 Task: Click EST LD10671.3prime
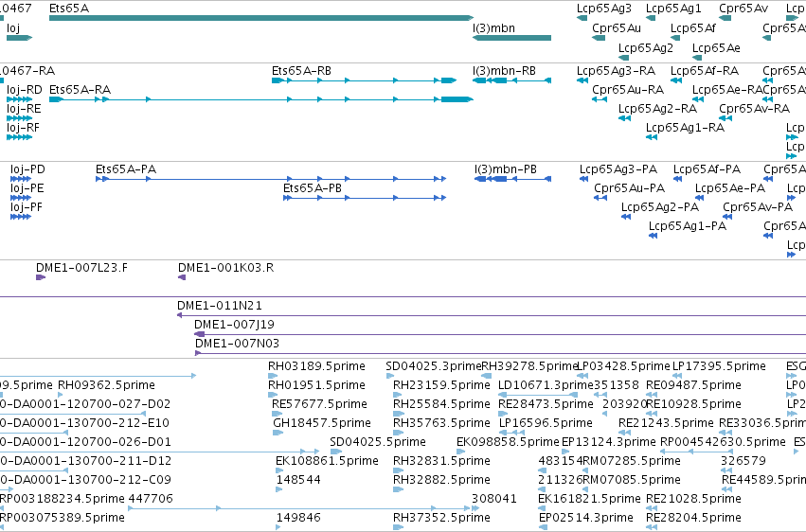546,385
